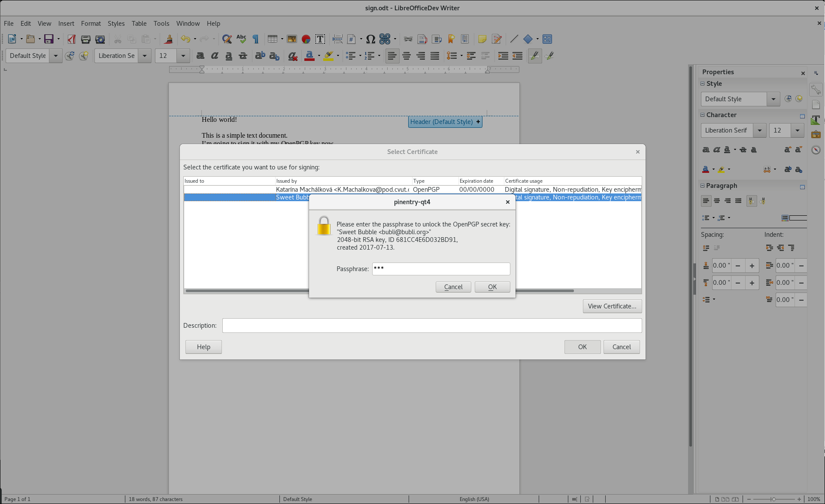Image resolution: width=825 pixels, height=504 pixels.
Task: Click the Insert Table icon
Action: (x=272, y=39)
